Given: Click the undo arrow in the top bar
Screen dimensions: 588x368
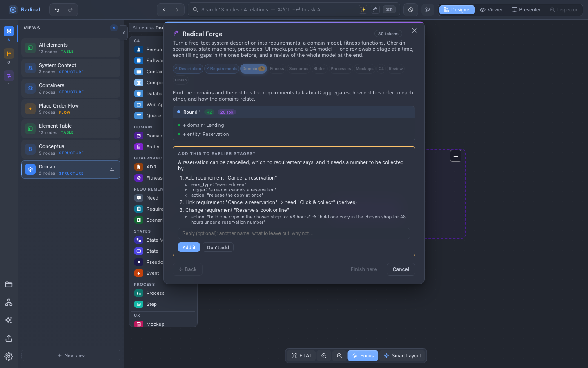Looking at the screenshot, I should pos(57,10).
